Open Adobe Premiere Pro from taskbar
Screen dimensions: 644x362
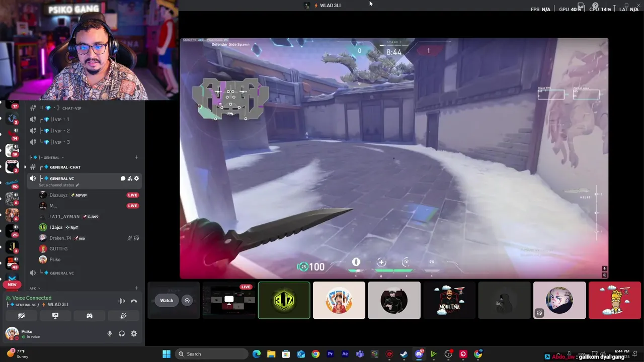(330, 354)
